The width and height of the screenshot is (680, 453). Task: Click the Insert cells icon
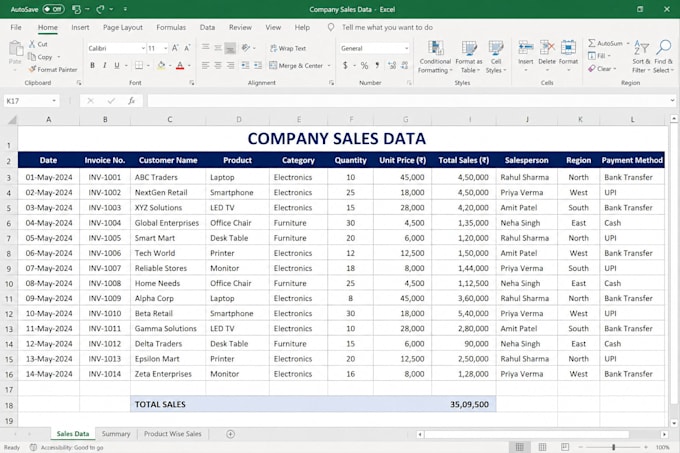526,48
